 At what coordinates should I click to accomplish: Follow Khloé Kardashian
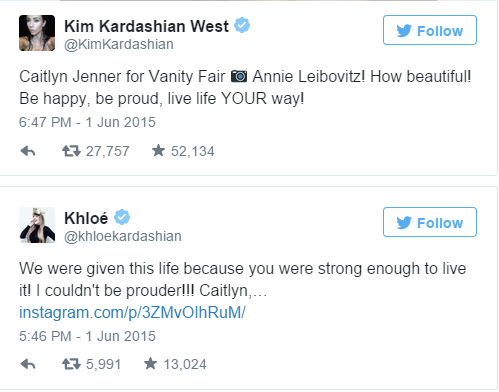coord(430,222)
